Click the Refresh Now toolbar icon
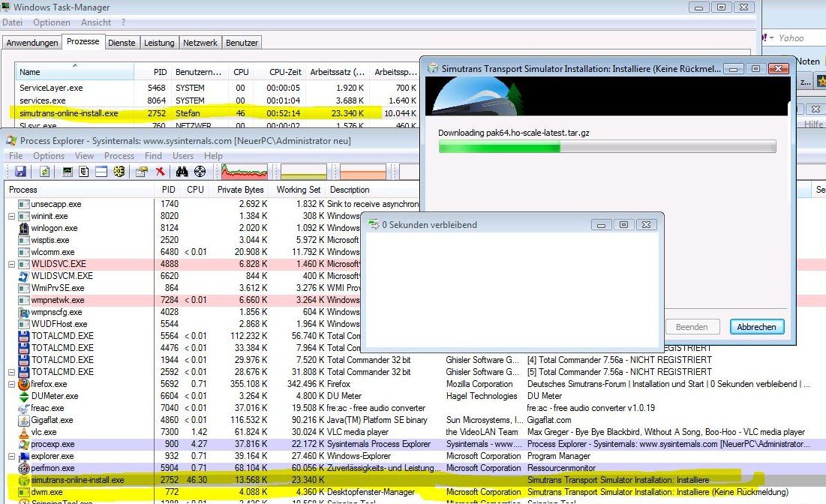The height and width of the screenshot is (504, 826). tap(45, 172)
